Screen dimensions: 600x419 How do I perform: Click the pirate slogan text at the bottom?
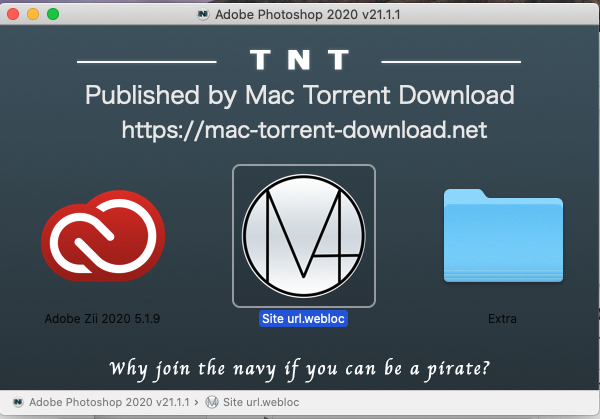click(299, 367)
